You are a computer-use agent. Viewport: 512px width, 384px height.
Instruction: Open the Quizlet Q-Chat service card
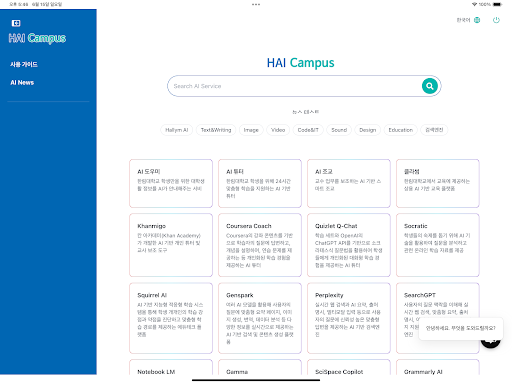(349, 245)
